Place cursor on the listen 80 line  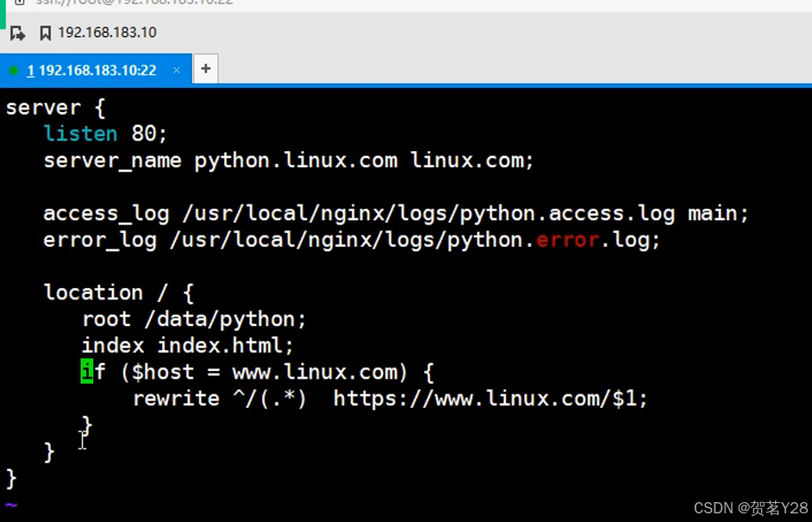tap(103, 133)
